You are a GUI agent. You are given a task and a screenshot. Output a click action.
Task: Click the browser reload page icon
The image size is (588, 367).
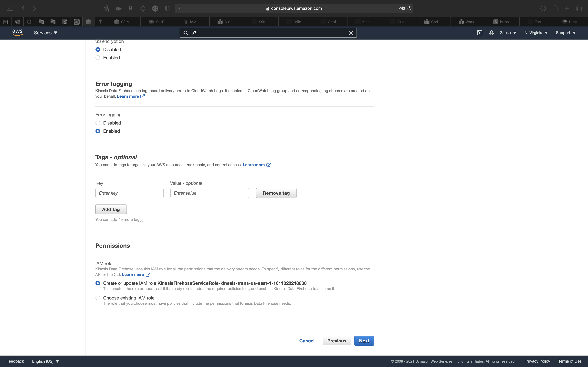click(409, 8)
